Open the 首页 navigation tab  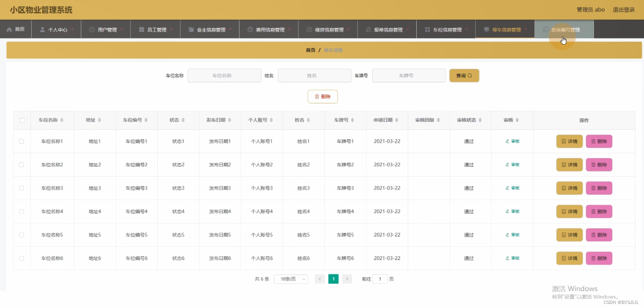pos(16,29)
